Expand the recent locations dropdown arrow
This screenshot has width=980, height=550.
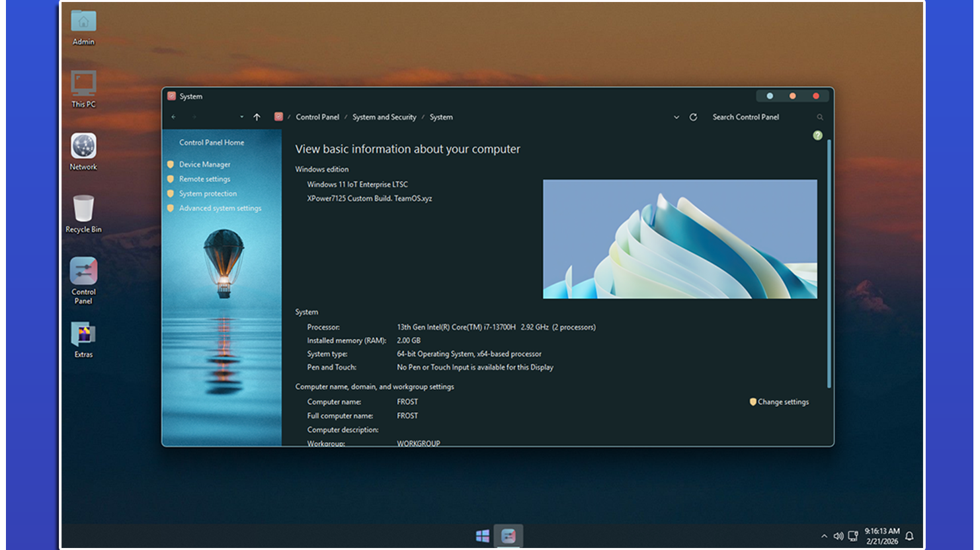tap(241, 117)
